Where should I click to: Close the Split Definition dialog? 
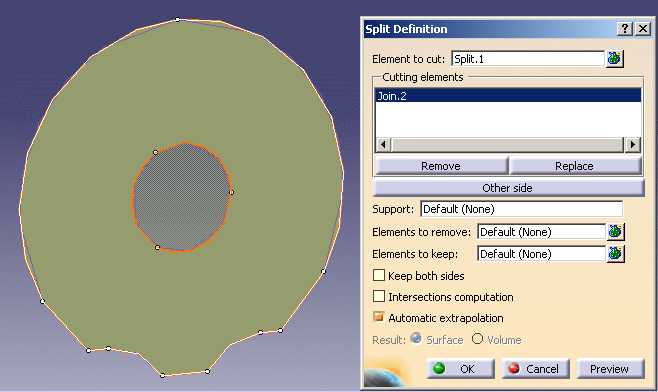pyautogui.click(x=642, y=29)
